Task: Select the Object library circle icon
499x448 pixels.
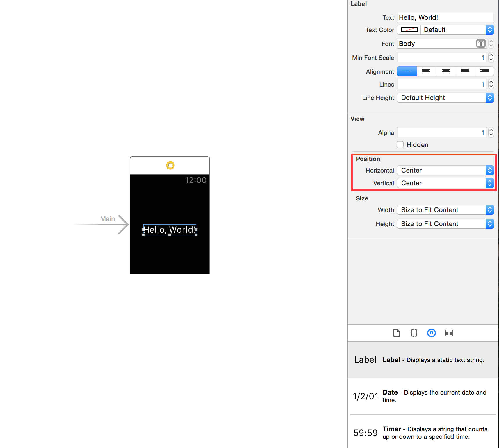Action: click(x=432, y=333)
